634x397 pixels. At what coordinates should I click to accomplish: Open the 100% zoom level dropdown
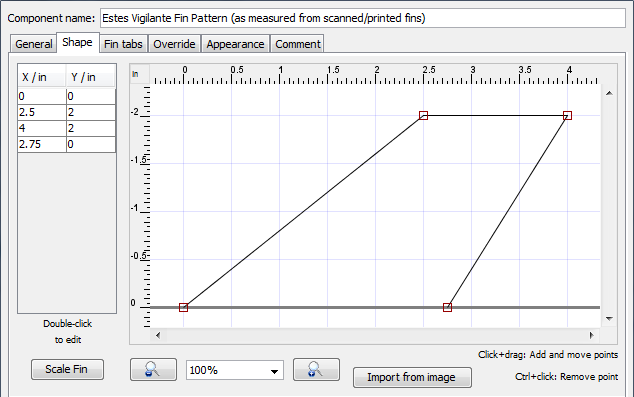pyautogui.click(x=235, y=370)
